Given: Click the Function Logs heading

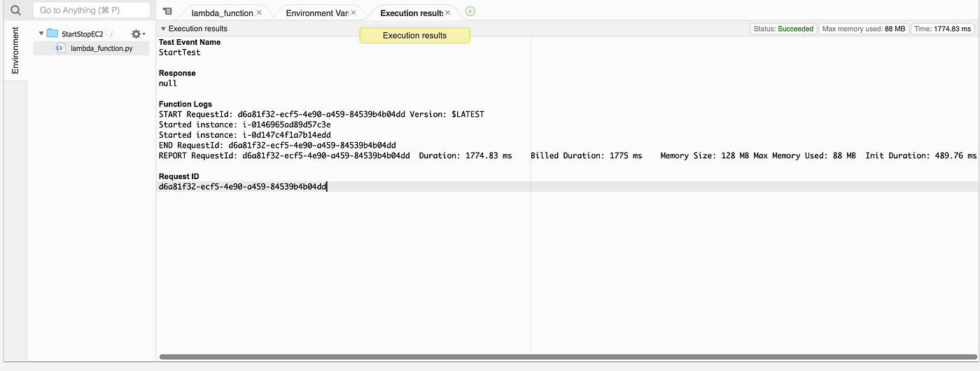Looking at the screenshot, I should point(185,104).
